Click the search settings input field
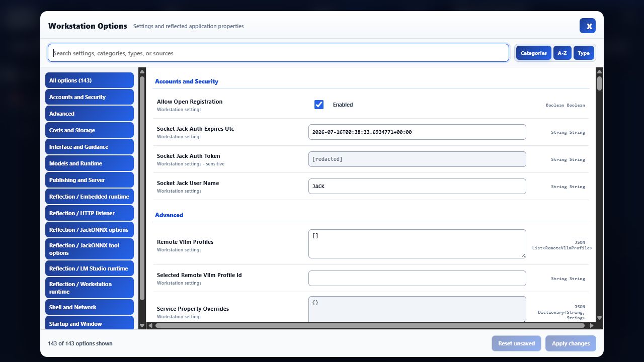Image resolution: width=644 pixels, height=362 pixels. [x=278, y=53]
